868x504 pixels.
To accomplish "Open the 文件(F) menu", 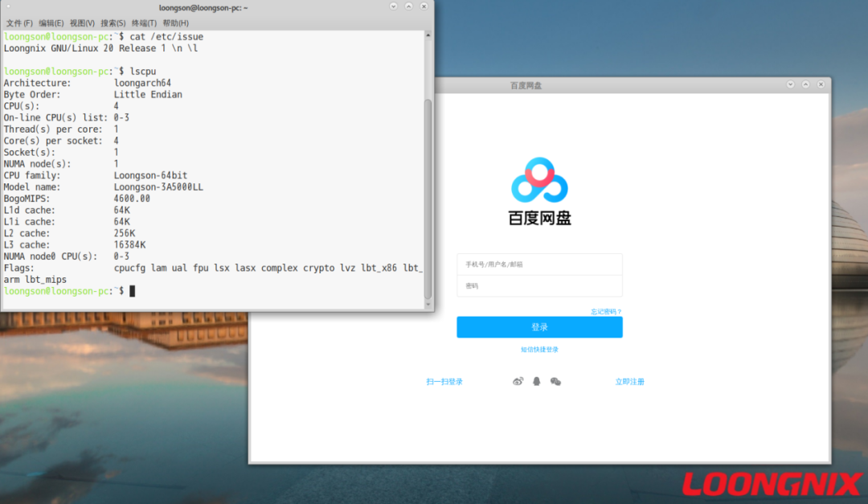I will [19, 23].
